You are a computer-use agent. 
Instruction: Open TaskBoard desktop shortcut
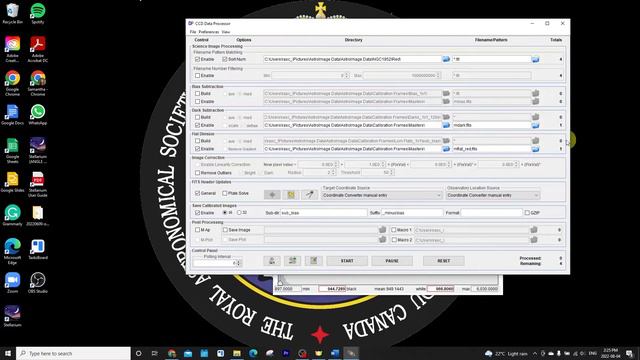[38, 249]
